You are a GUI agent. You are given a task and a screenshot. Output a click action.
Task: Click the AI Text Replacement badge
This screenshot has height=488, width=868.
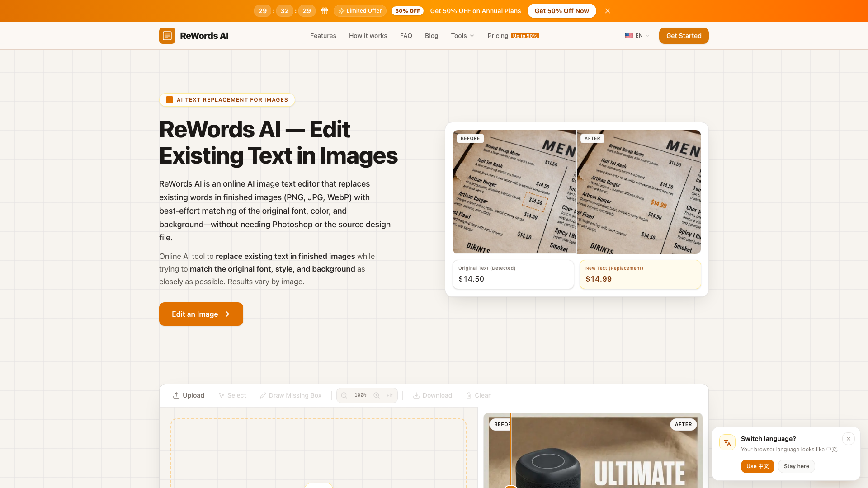coord(227,100)
